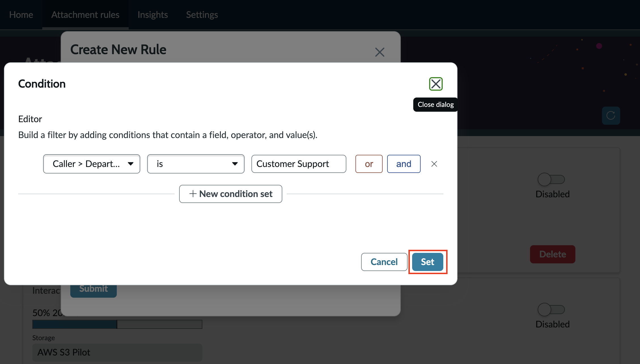Close the Create New Rule dialog
The height and width of the screenshot is (364, 640).
380,52
